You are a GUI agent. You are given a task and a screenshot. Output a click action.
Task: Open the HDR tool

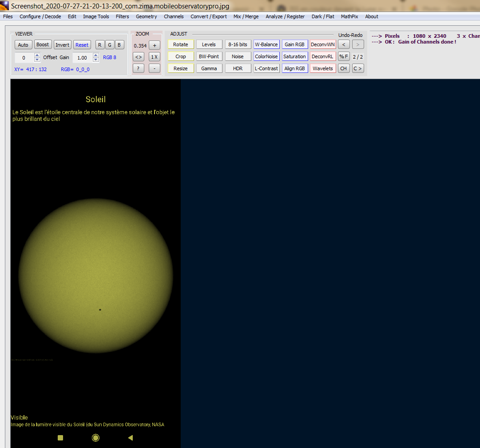[x=238, y=68]
